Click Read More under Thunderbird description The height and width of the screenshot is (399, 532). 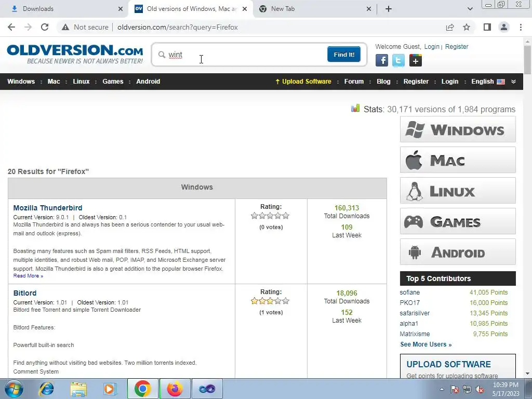(x=28, y=276)
